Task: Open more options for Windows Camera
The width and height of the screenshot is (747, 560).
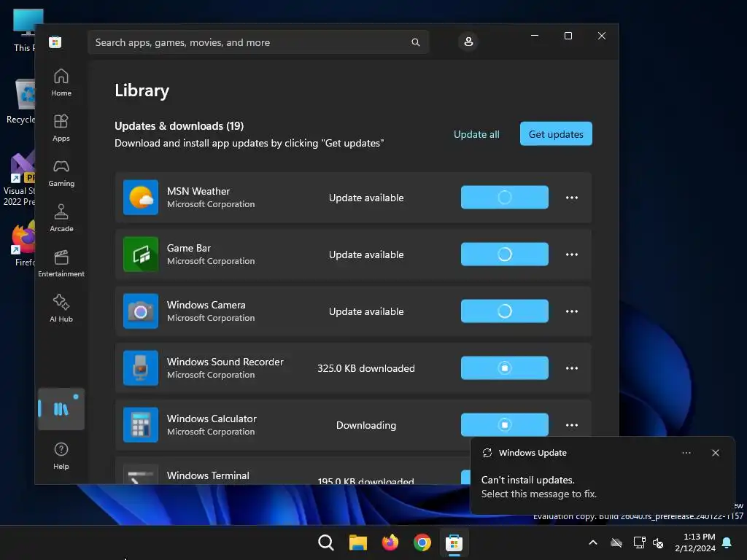Action: click(x=572, y=311)
